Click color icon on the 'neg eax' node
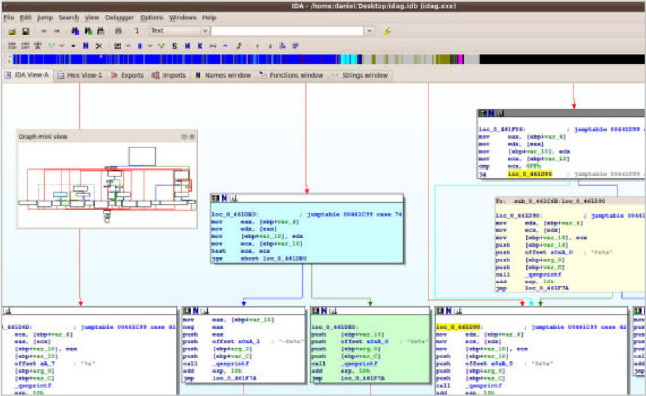 [x=187, y=311]
